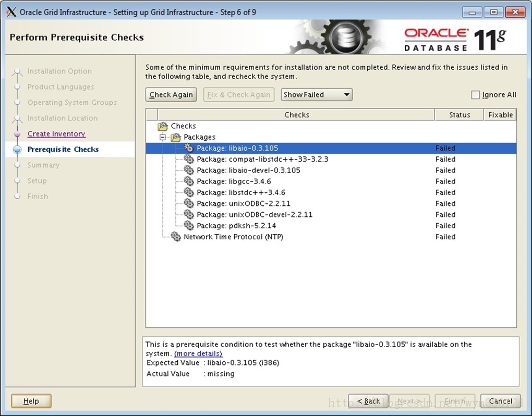This screenshot has height=416, width=532.
Task: Go to Create Inventory step link
Action: point(56,134)
